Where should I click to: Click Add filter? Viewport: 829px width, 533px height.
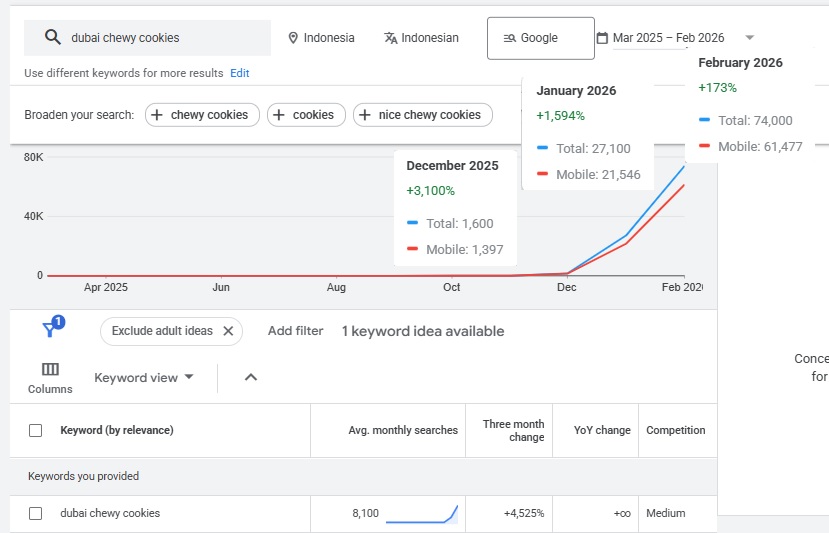(x=295, y=331)
